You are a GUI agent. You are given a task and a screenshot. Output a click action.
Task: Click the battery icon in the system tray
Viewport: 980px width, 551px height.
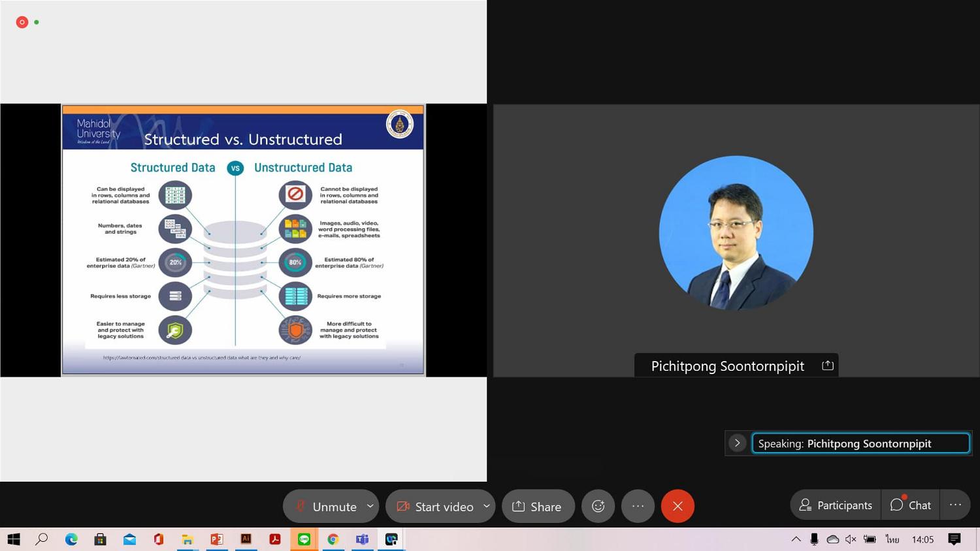(x=870, y=539)
